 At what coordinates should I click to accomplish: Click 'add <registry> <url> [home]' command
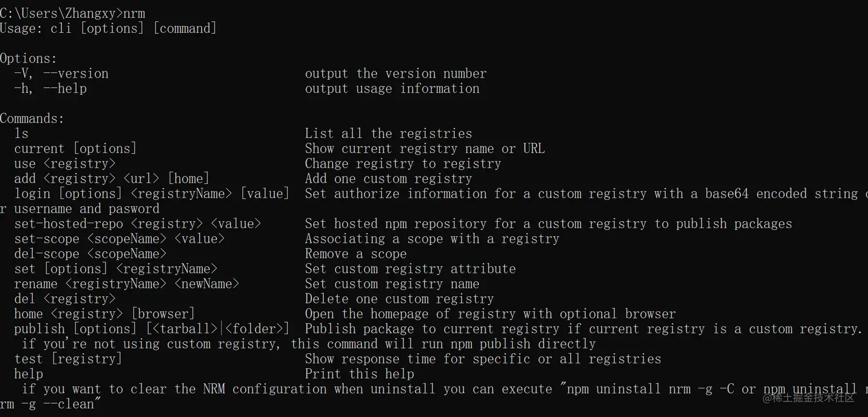point(112,179)
